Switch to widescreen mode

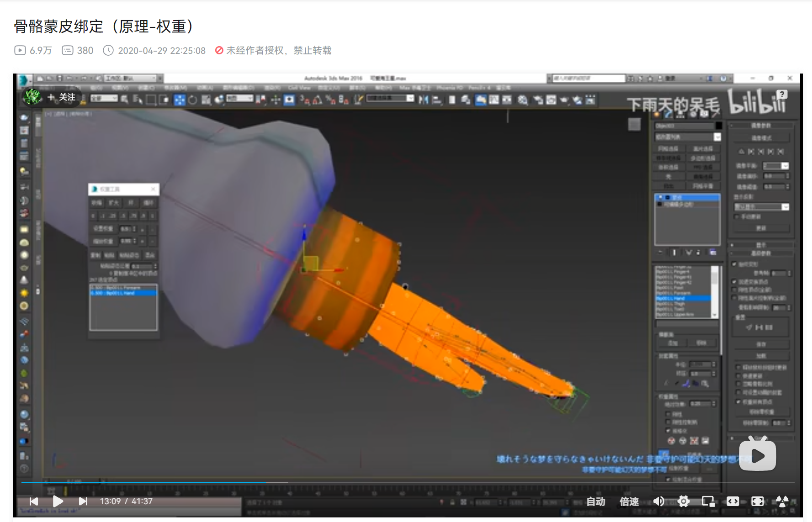pos(732,501)
